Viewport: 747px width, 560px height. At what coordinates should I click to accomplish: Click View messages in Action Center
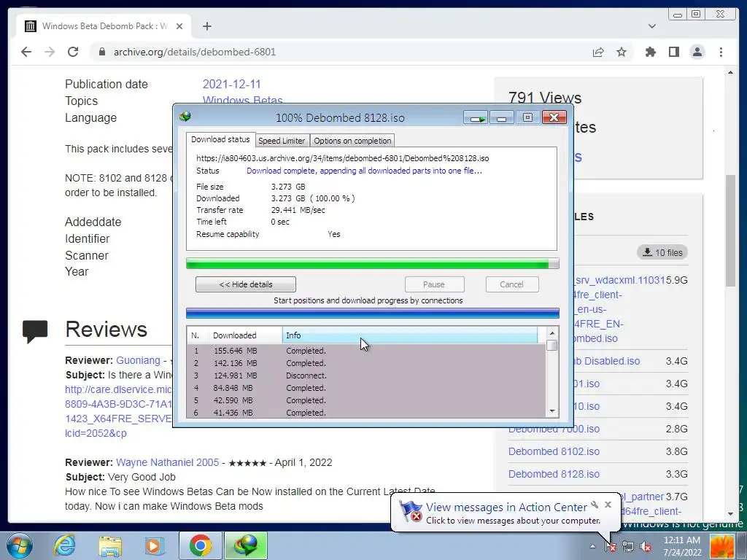506,507
